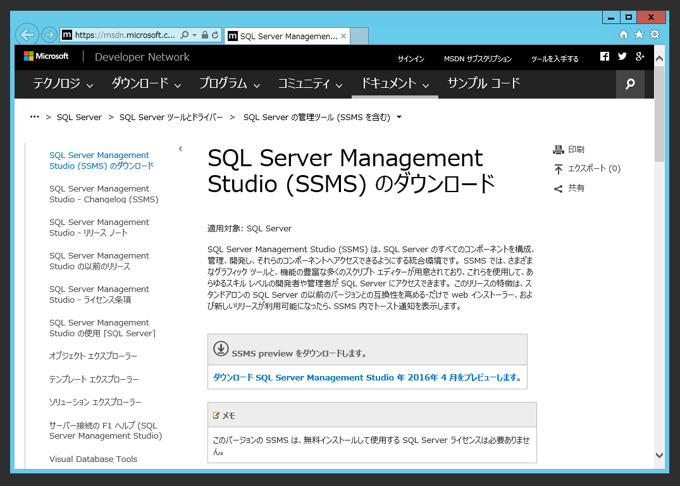The width and height of the screenshot is (680, 486).
Task: Click the browser Back arrow button
Action: 27,34
